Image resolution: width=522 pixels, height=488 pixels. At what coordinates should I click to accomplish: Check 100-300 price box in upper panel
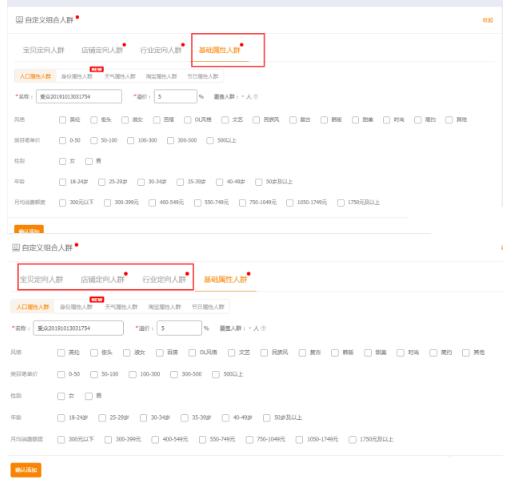(x=131, y=140)
